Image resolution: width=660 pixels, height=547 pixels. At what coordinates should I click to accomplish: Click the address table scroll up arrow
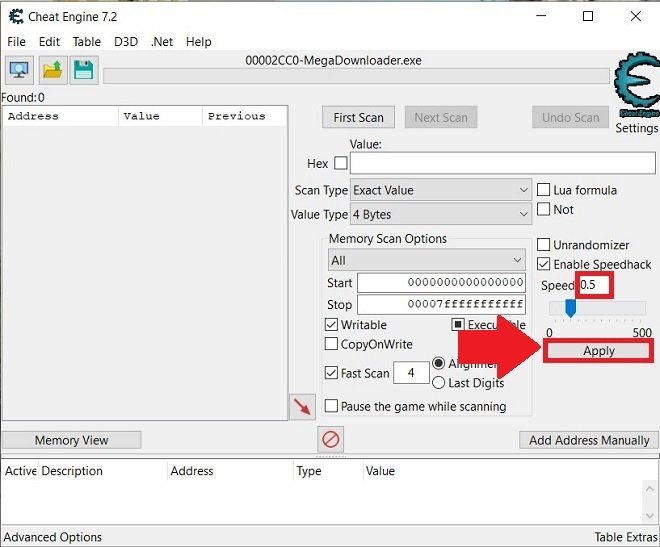click(x=649, y=489)
